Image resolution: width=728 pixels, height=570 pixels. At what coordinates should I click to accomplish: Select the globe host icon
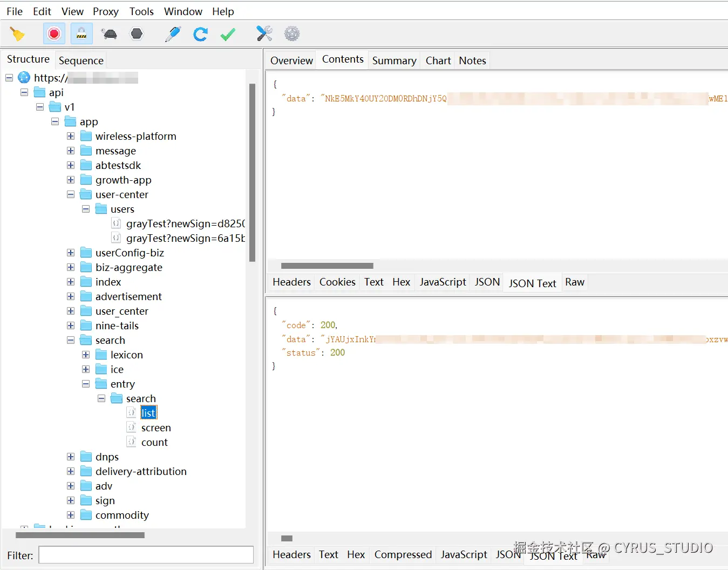(x=24, y=78)
